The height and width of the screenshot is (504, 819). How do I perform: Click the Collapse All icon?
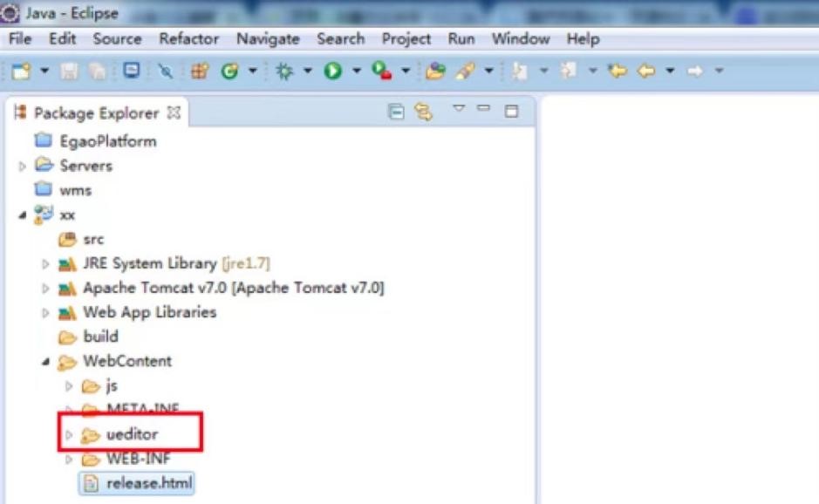coord(397,112)
